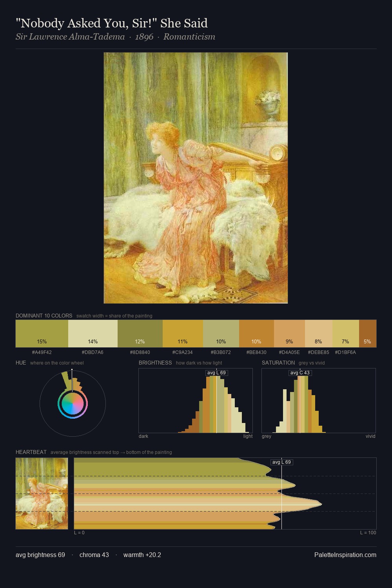Click the 'vivid' axis label
Viewport: 392px width, 588px height.
pos(370,436)
